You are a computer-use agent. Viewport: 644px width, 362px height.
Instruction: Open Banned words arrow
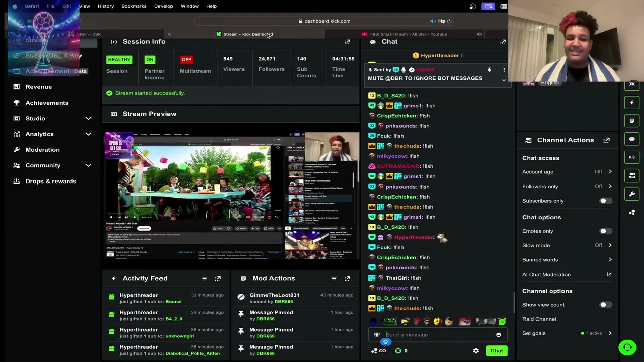pyautogui.click(x=610, y=260)
